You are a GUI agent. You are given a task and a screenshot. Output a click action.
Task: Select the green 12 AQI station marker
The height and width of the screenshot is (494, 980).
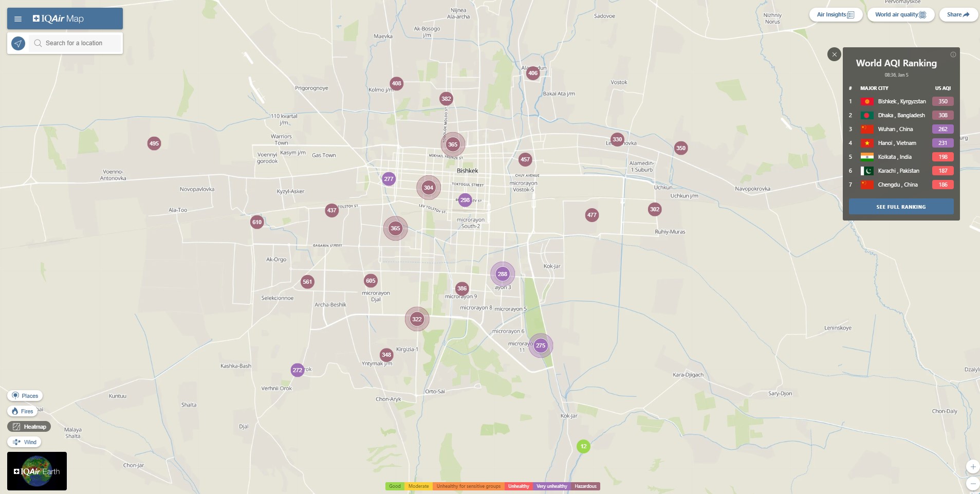(583, 447)
